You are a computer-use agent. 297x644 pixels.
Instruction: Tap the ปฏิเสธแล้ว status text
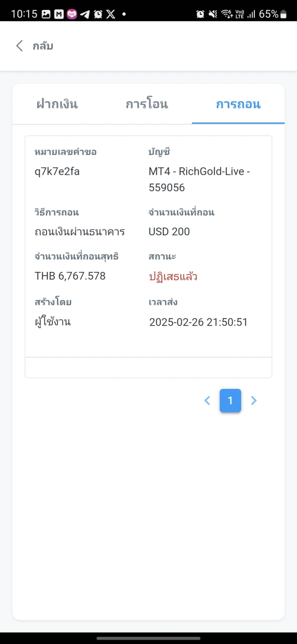pyautogui.click(x=173, y=276)
